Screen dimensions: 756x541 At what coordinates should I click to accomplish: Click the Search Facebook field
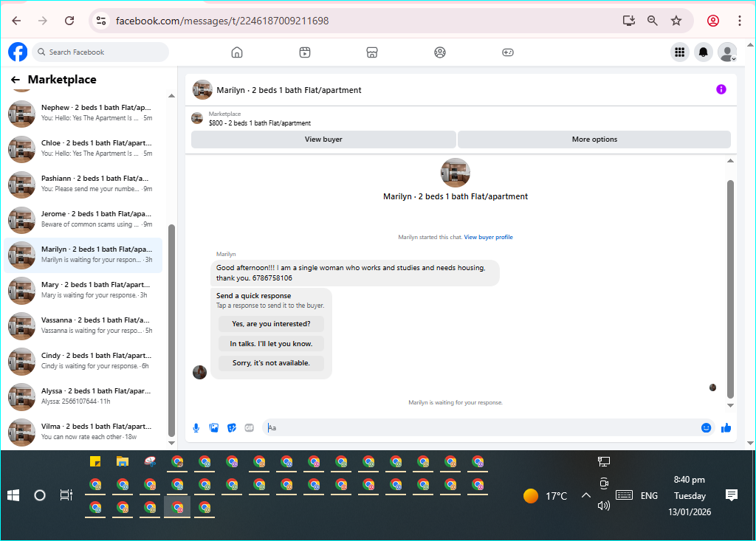pos(100,52)
